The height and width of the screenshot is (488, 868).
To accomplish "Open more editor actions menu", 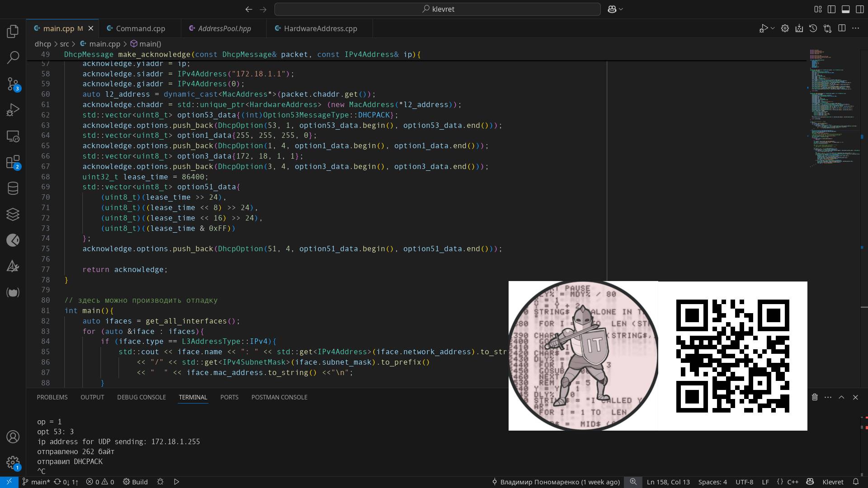I will pos(856,28).
